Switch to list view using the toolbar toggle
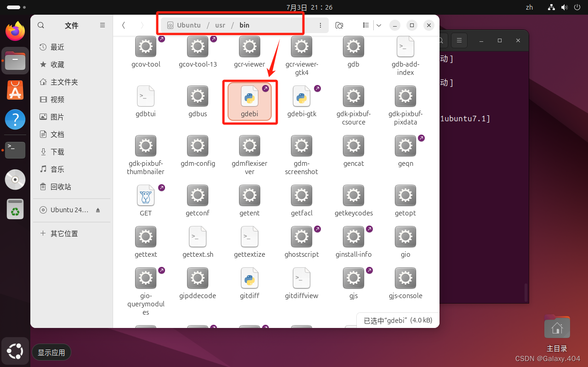Screen dimensions: 588x367 (365, 25)
